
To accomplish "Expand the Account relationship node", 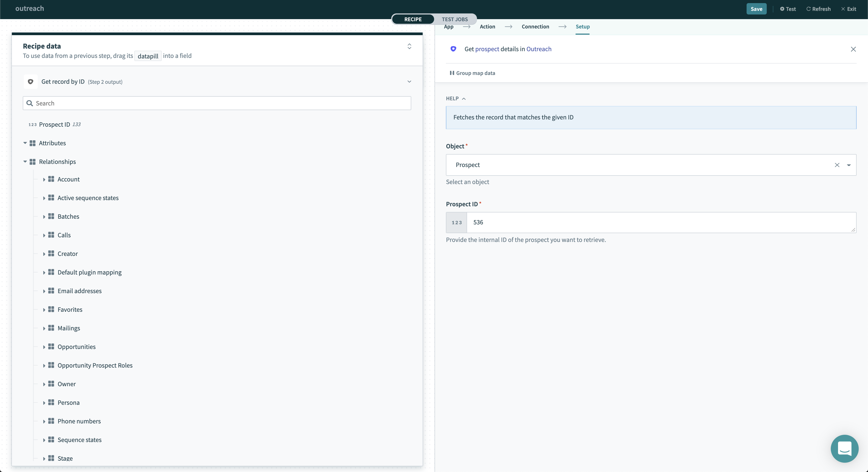I will 44,180.
